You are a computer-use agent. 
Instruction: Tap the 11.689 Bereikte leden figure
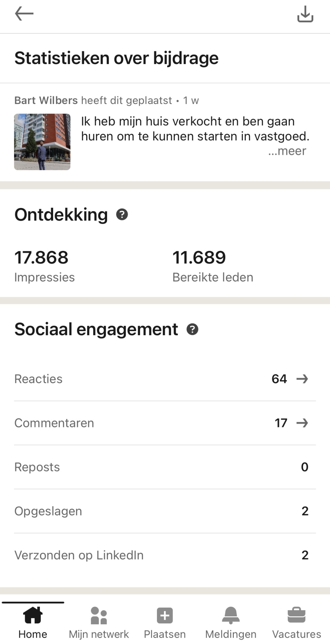[199, 258]
